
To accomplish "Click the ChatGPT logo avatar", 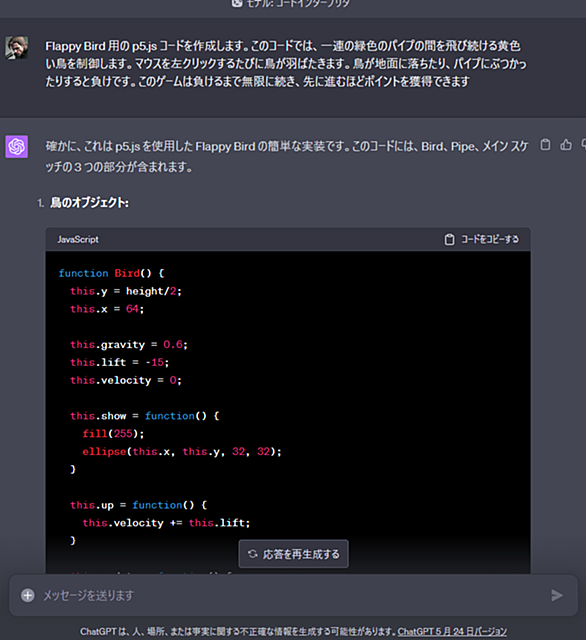I will point(17,147).
